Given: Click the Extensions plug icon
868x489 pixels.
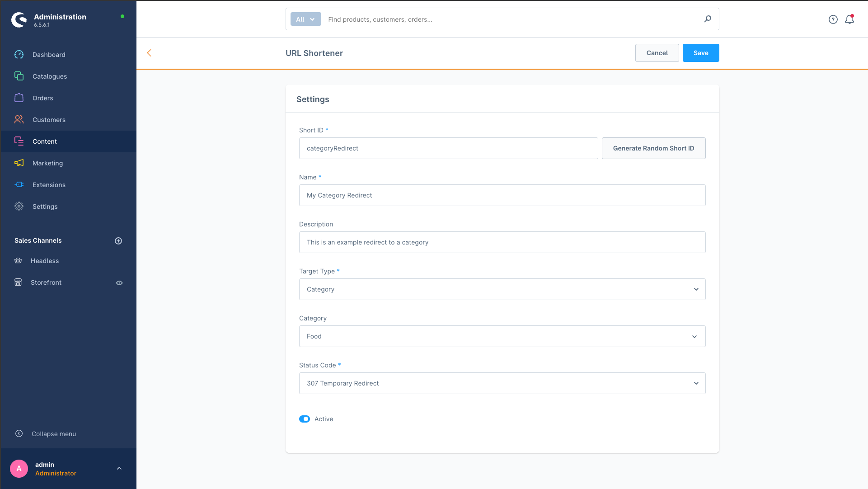Looking at the screenshot, I should pyautogui.click(x=19, y=185).
